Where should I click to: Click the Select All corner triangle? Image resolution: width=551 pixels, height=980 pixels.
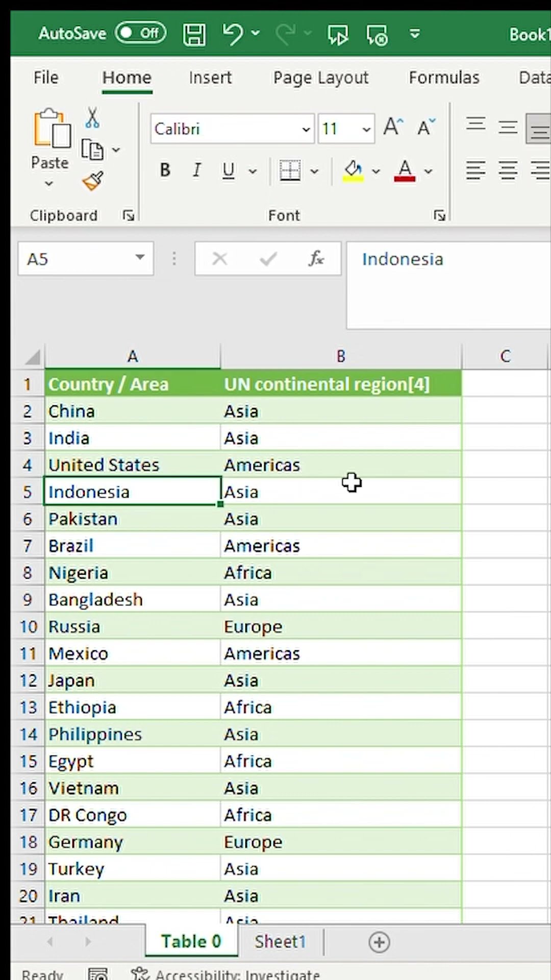32,357
